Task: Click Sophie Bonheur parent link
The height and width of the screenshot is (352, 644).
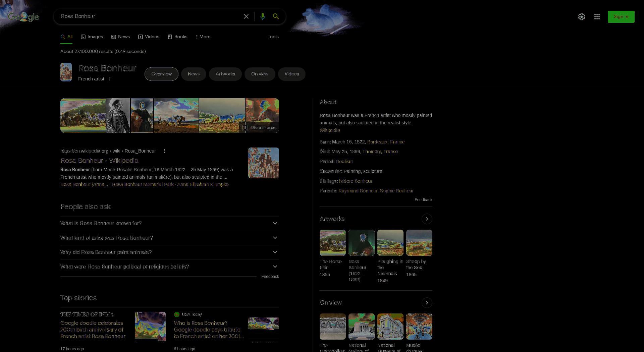Action: click(397, 191)
